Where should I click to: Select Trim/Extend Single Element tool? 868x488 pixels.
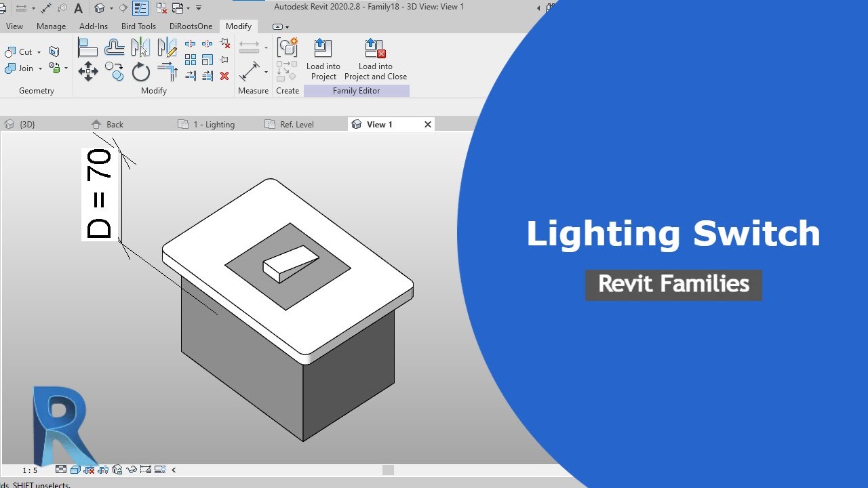pos(191,76)
